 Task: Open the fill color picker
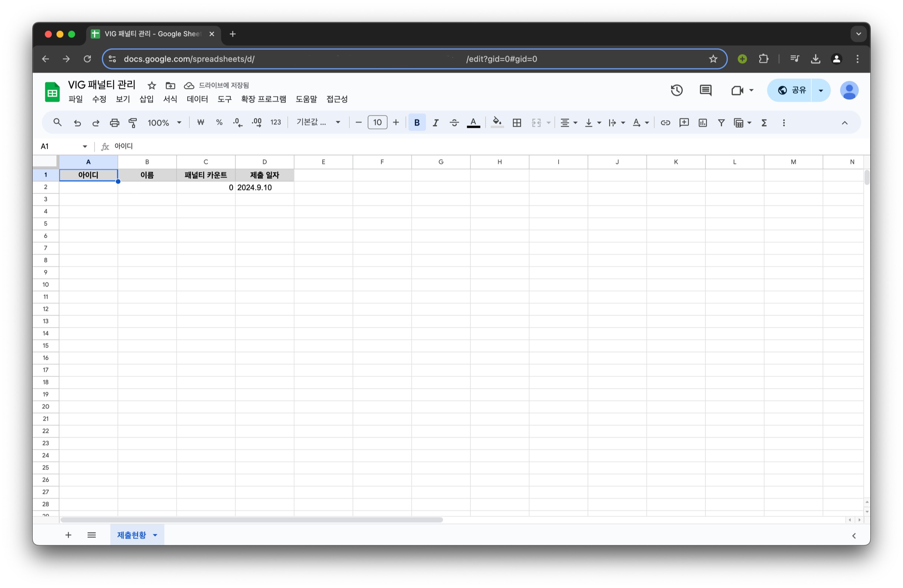tap(497, 123)
